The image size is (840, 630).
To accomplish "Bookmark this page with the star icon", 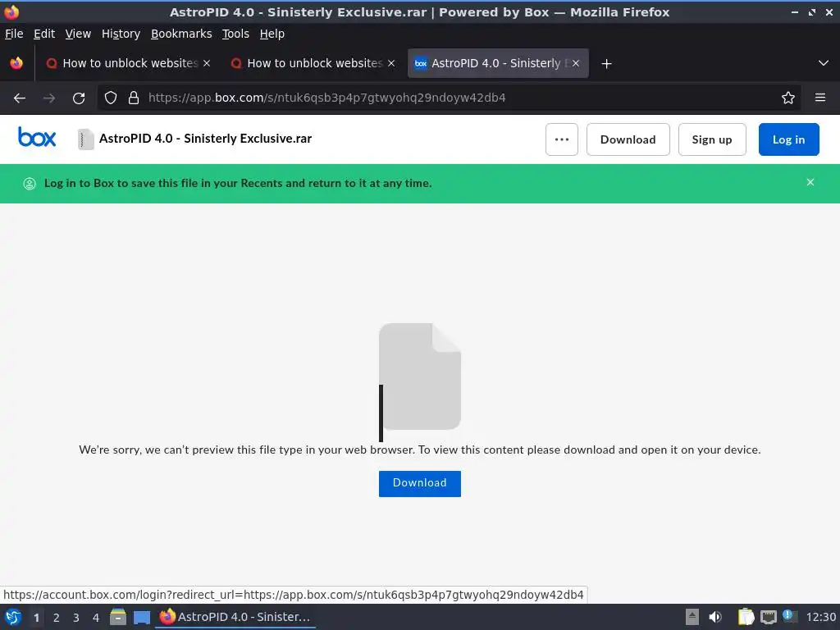I will coord(788,98).
